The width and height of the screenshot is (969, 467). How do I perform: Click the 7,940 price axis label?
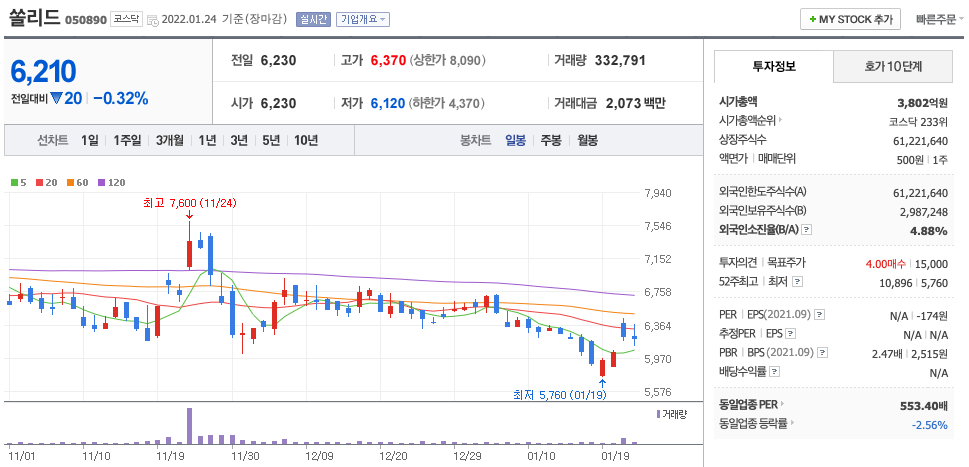[x=658, y=193]
